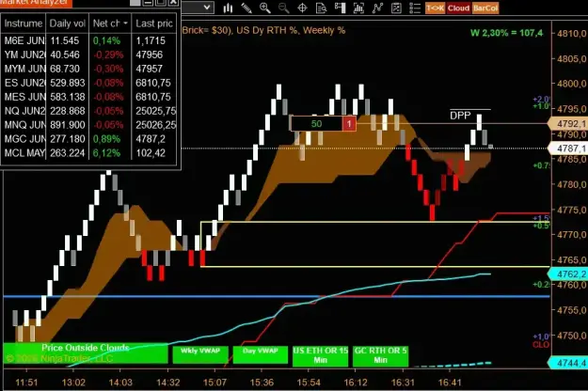Click the W 2,30% = 107,4 label

click(507, 33)
